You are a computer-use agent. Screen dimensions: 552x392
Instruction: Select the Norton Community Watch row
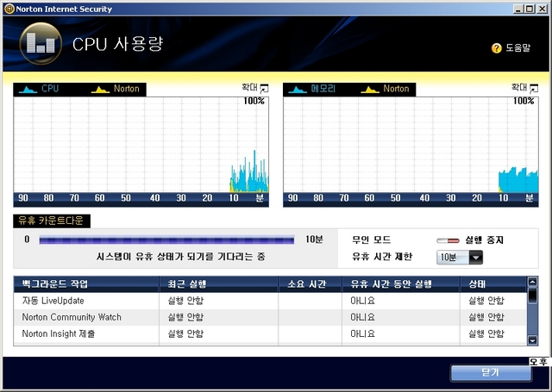[270, 317]
